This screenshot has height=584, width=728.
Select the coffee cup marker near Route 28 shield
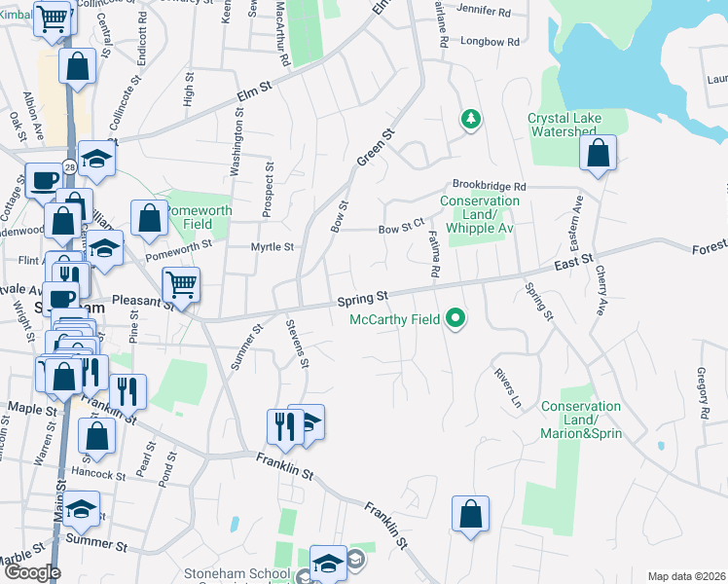click(44, 184)
